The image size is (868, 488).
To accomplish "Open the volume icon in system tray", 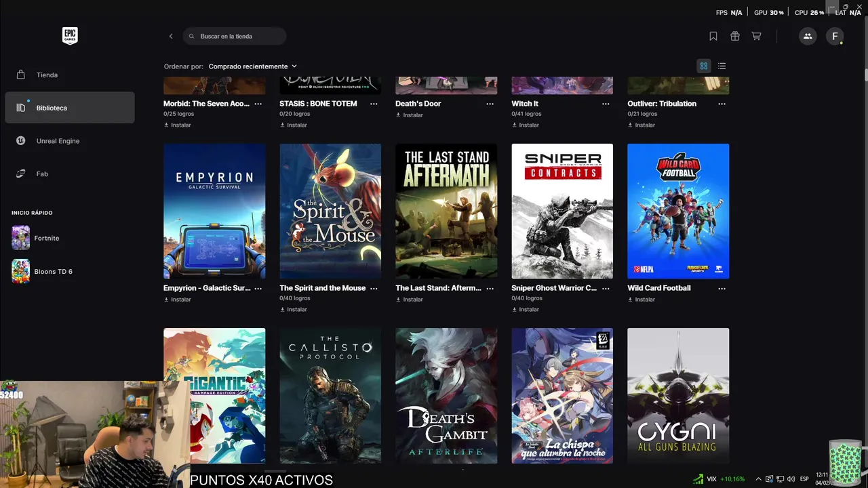I will coord(791,479).
